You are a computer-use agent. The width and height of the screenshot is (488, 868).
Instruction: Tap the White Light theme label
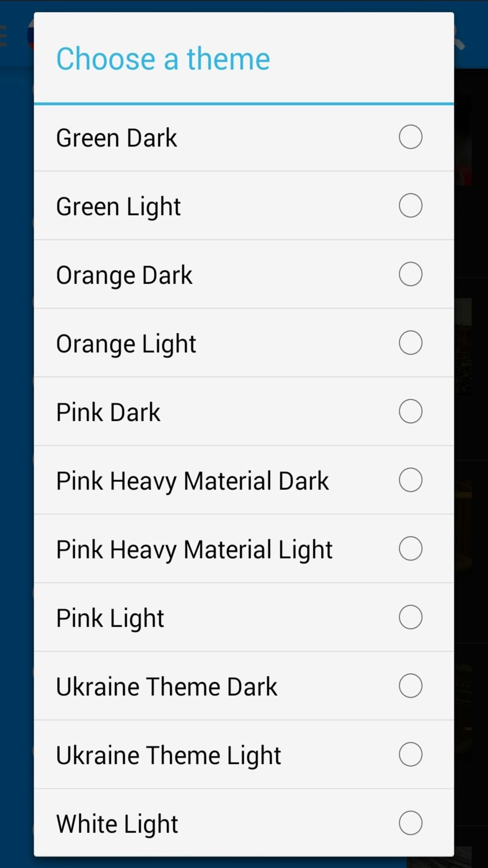(117, 824)
